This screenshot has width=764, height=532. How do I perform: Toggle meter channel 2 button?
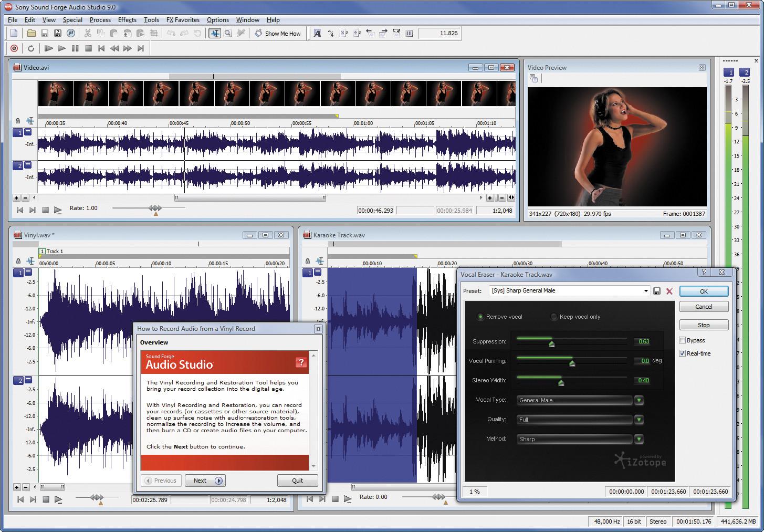tap(745, 72)
